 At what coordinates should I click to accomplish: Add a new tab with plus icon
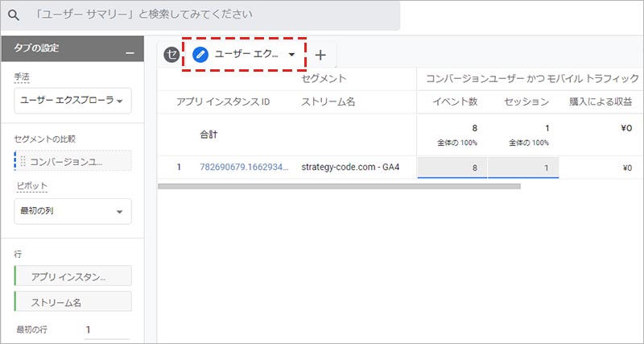(320, 55)
